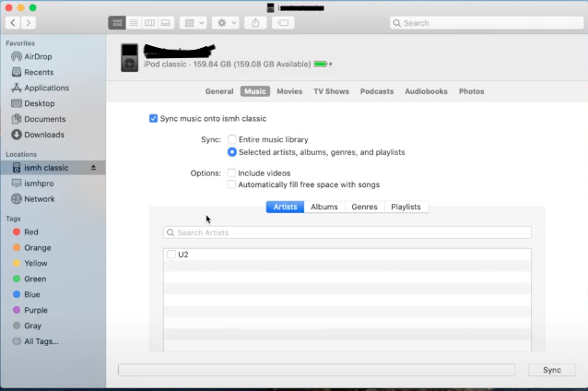The width and height of the screenshot is (588, 391).
Task: Click the Edit Tags toolbar icon
Action: [x=283, y=22]
